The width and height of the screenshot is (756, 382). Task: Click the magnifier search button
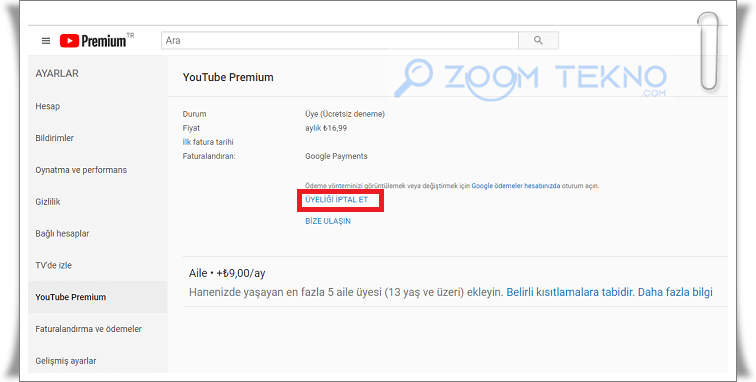[x=539, y=41]
